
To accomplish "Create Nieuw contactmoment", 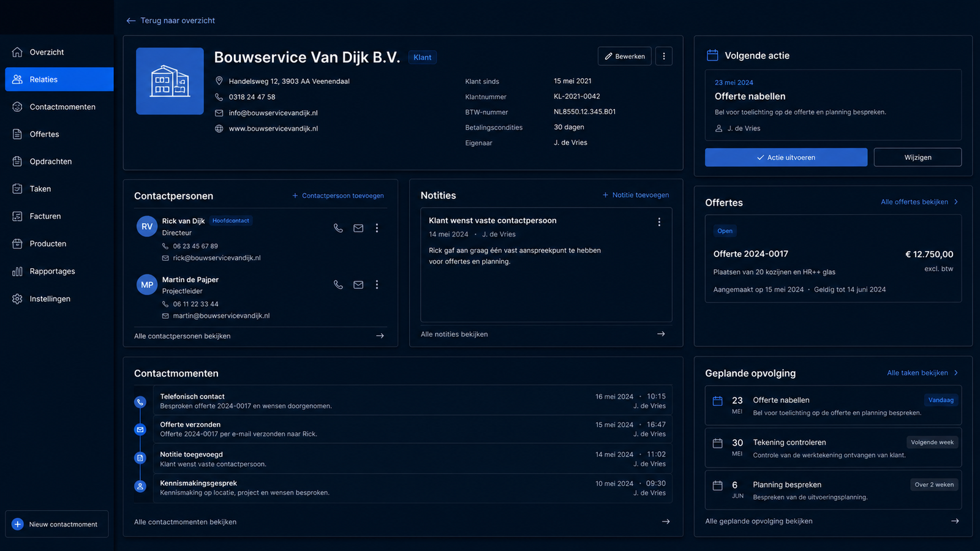I will pyautogui.click(x=57, y=524).
